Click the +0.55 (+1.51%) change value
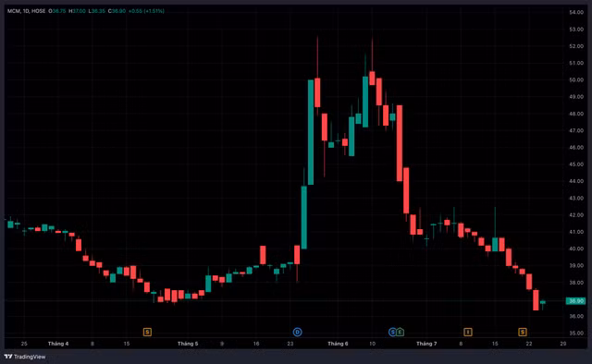This screenshot has width=592, height=364. click(x=146, y=11)
